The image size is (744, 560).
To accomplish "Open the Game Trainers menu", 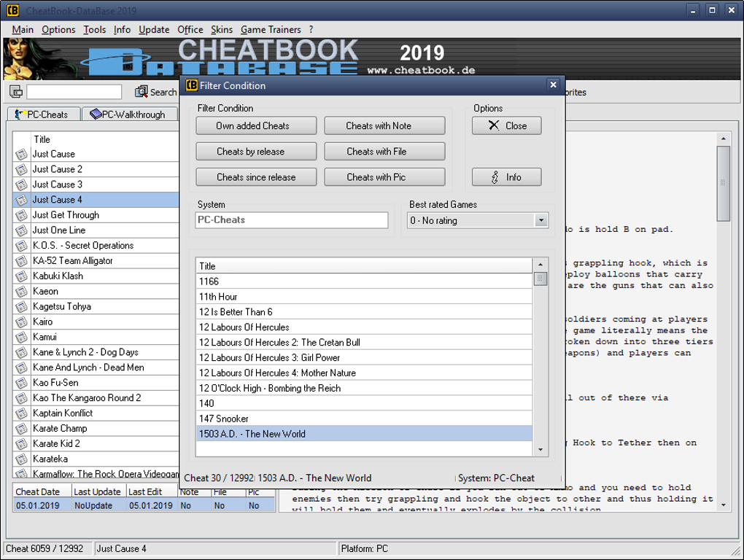I will tap(271, 29).
